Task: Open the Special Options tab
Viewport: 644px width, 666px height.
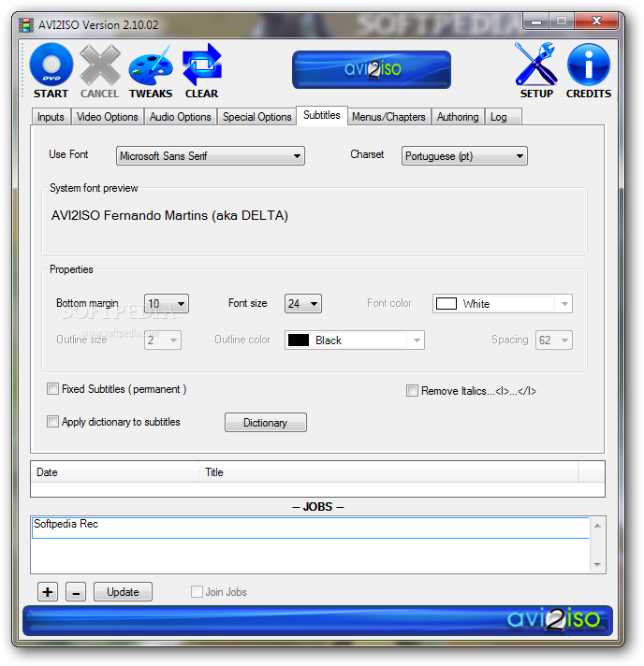Action: click(257, 117)
